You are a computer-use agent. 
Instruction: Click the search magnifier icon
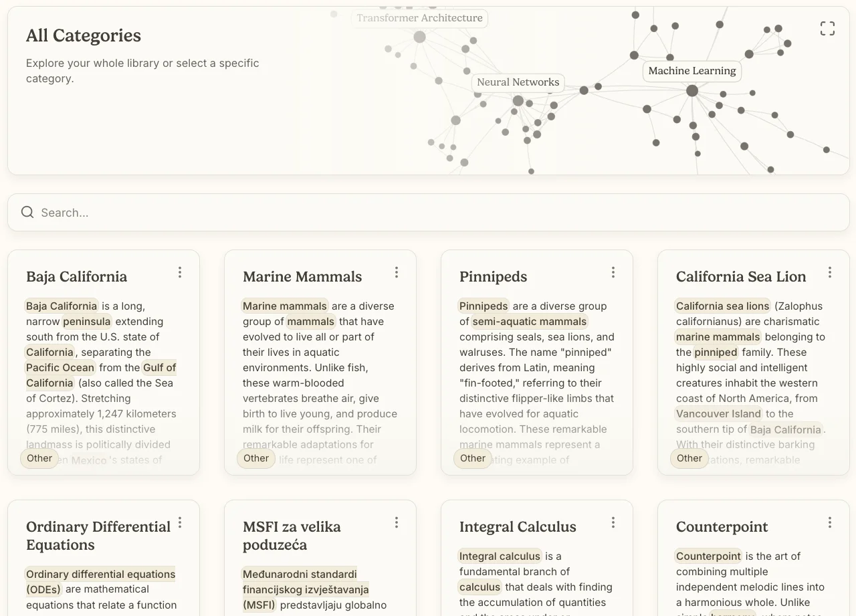[x=27, y=212]
